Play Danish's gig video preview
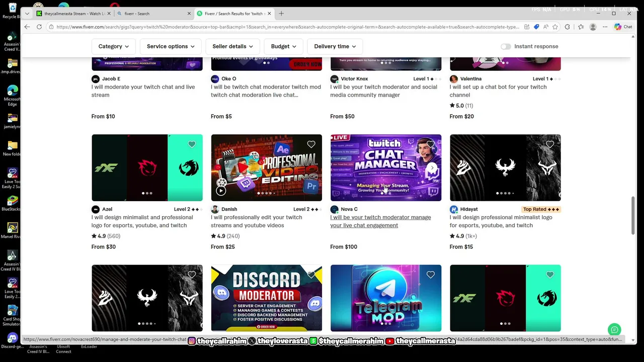 tap(221, 191)
